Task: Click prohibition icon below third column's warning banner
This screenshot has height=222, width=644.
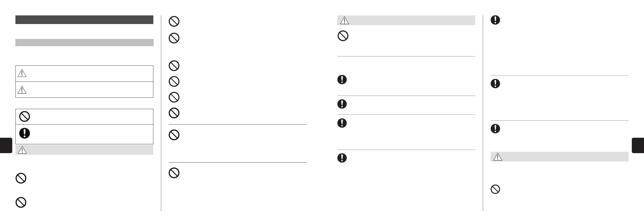Action: point(343,36)
